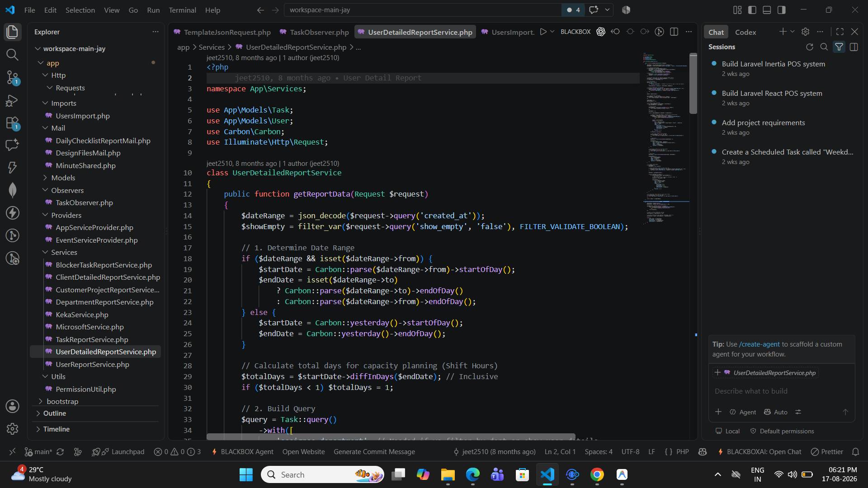Click Split Editor Right icon
This screenshot has height=488, width=868.
(674, 32)
